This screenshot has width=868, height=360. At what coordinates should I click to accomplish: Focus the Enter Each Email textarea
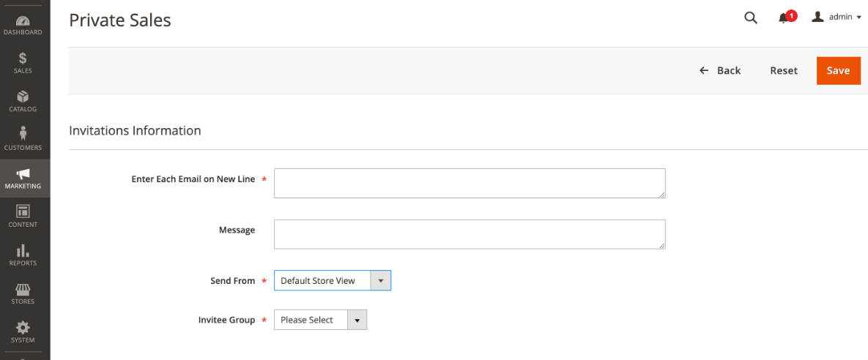470,183
